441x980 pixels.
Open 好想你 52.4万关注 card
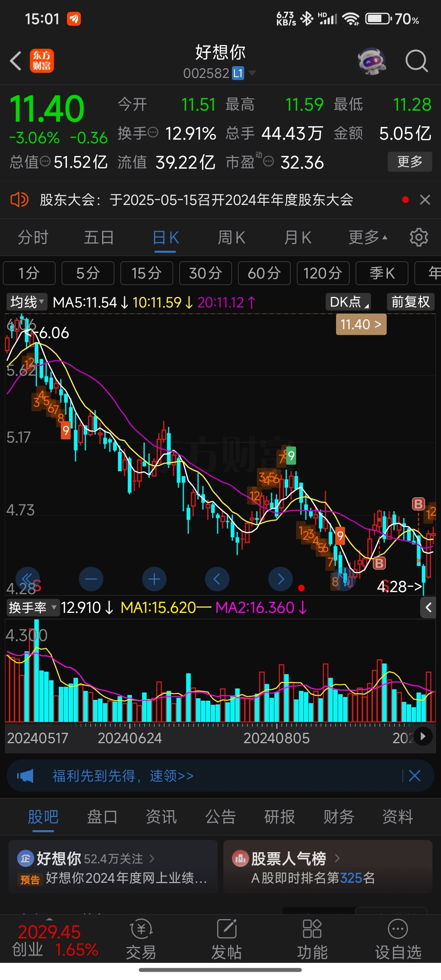click(x=113, y=867)
